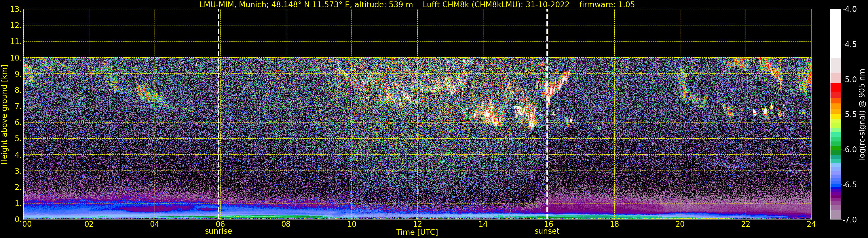Click the -4.0 colorbar tick label
This screenshot has height=238, width=868.
coord(849,10)
